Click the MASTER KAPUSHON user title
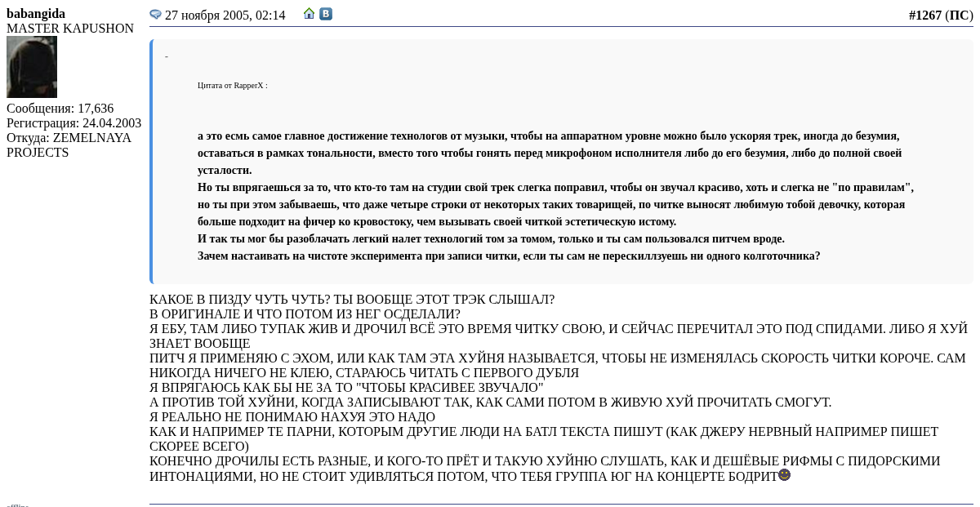980x507 pixels. pyautogui.click(x=70, y=29)
